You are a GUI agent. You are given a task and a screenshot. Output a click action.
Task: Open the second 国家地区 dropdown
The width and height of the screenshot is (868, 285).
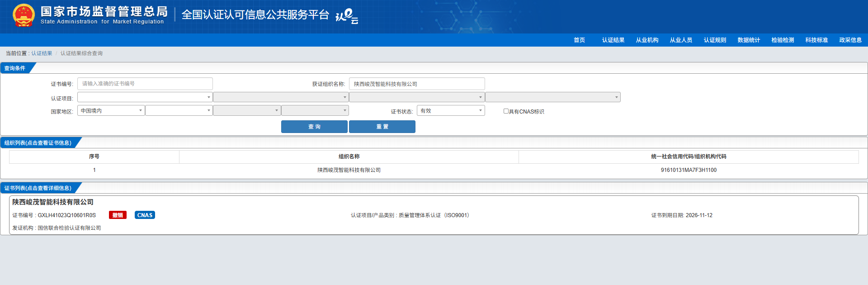[179, 111]
